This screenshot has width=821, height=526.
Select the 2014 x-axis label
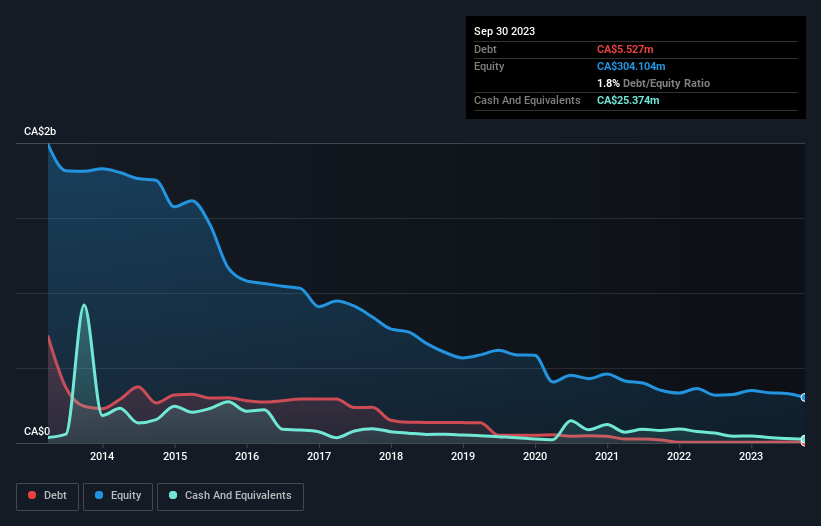click(102, 456)
